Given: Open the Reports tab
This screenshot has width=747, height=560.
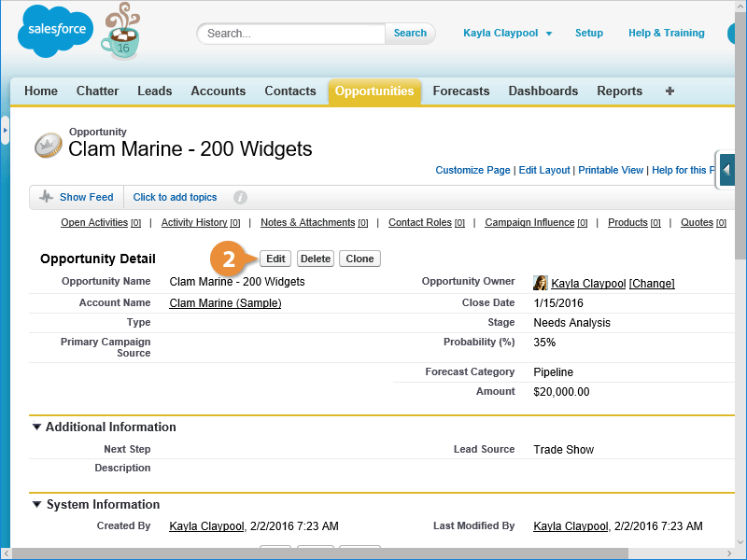Looking at the screenshot, I should (619, 91).
